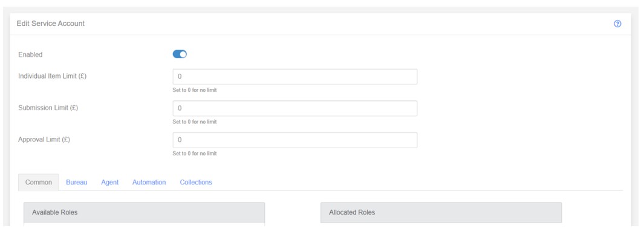Click the Edit Service Account heading

point(51,24)
